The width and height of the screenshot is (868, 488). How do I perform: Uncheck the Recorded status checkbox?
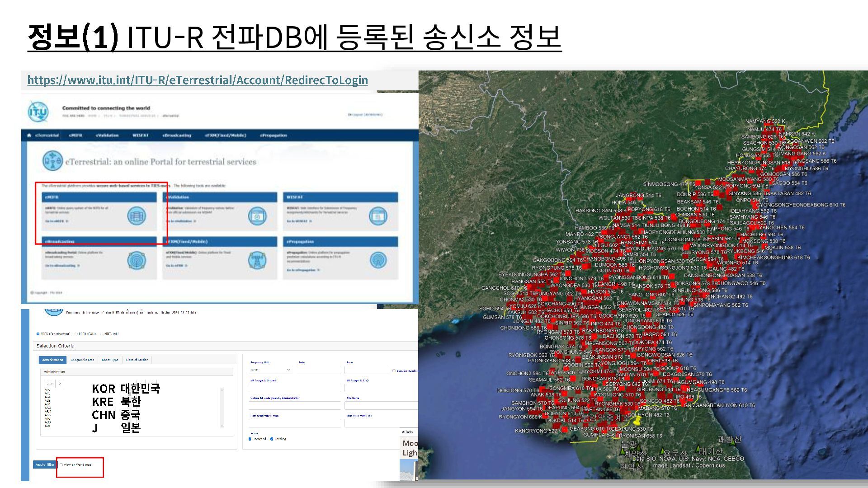[x=250, y=439]
